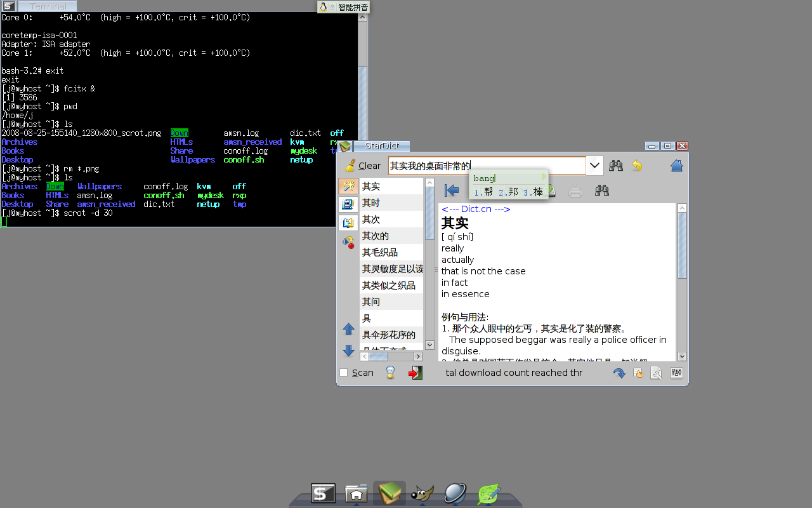Click the Clear broom button in StarDict
The height and width of the screenshot is (508, 812).
(x=363, y=166)
